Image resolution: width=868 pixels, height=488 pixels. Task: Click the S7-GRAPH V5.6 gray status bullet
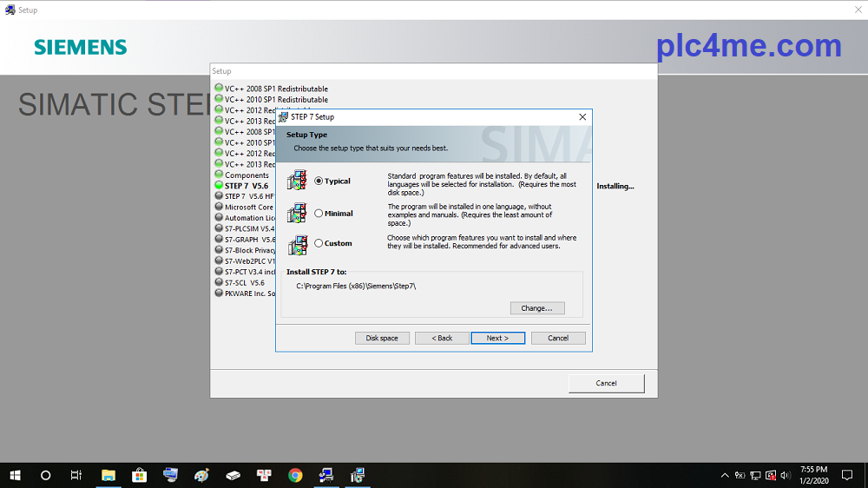[x=219, y=239]
